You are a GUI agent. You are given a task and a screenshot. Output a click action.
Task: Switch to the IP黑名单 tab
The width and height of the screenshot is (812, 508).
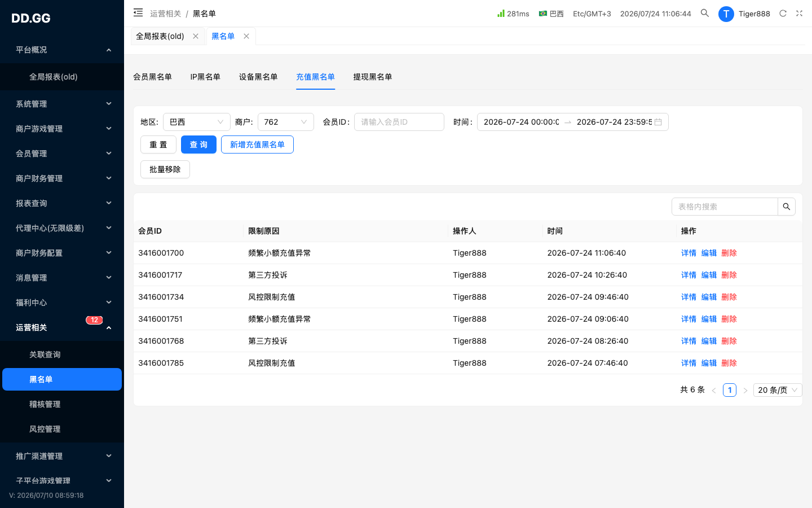pos(205,77)
